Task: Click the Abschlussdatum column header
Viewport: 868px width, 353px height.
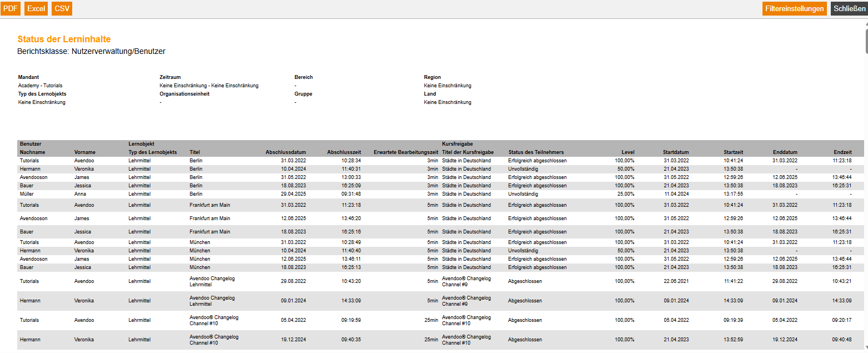Action: (x=285, y=152)
